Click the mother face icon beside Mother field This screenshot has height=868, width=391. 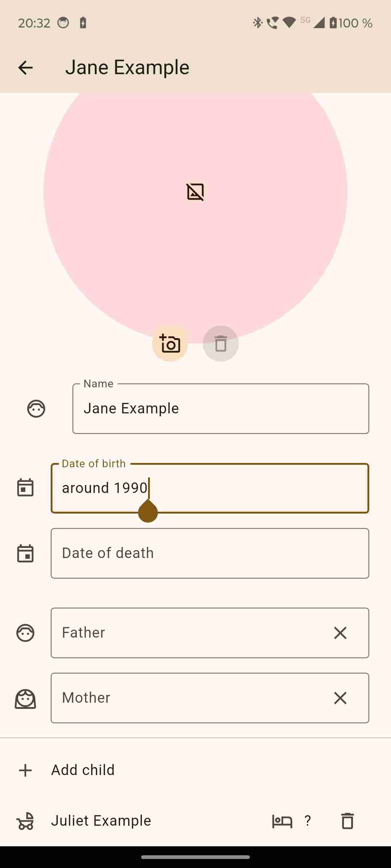pyautogui.click(x=25, y=698)
